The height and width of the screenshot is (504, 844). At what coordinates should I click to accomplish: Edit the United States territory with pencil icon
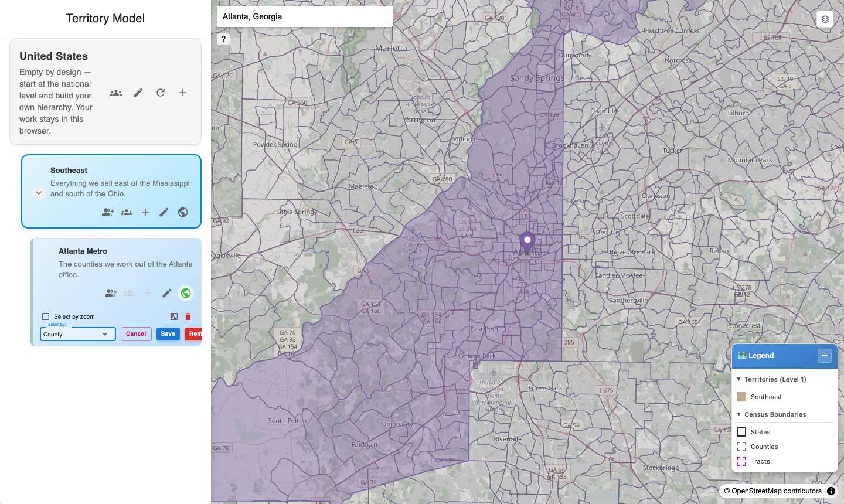pos(138,93)
